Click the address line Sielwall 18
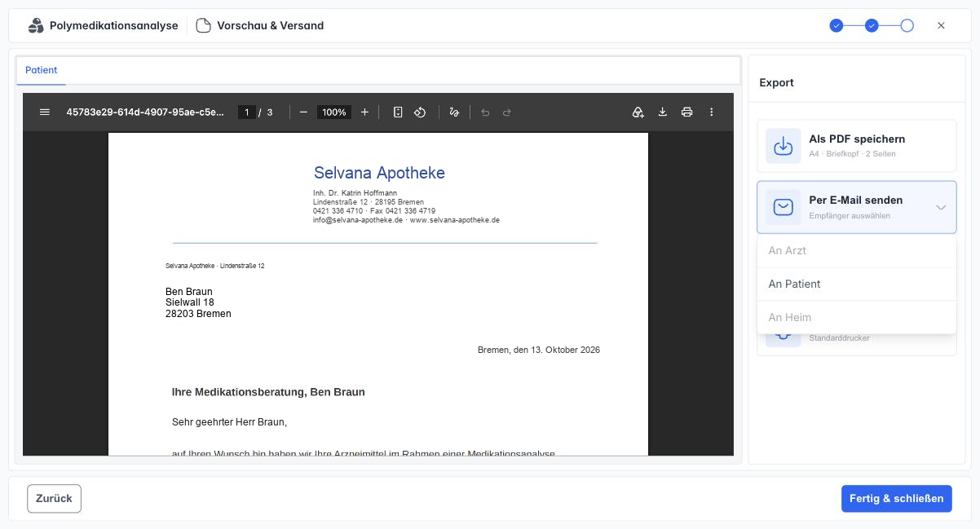The width and height of the screenshot is (980, 529). coord(190,302)
